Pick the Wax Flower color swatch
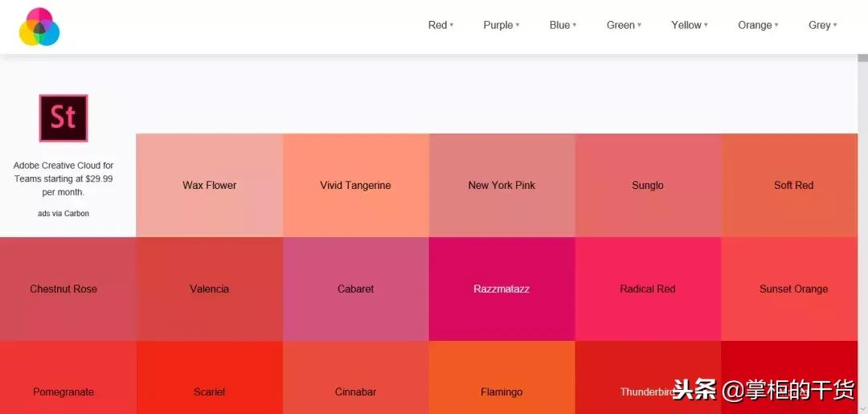 pos(210,185)
